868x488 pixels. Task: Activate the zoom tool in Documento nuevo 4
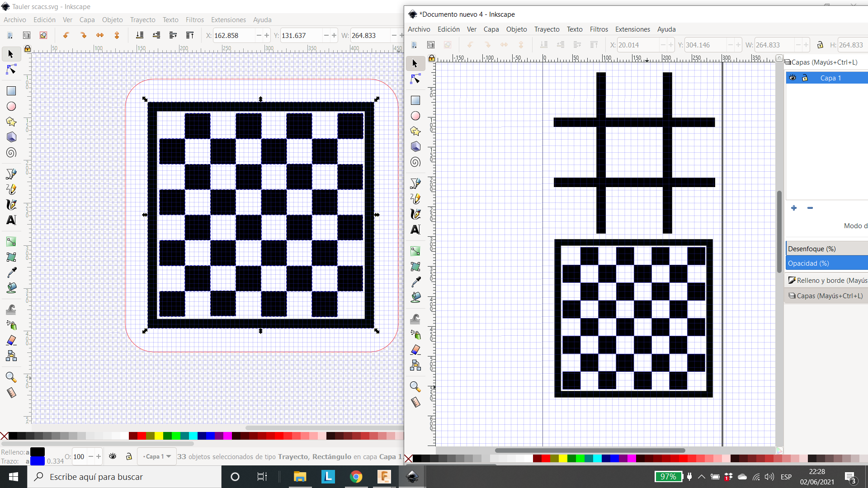point(415,387)
